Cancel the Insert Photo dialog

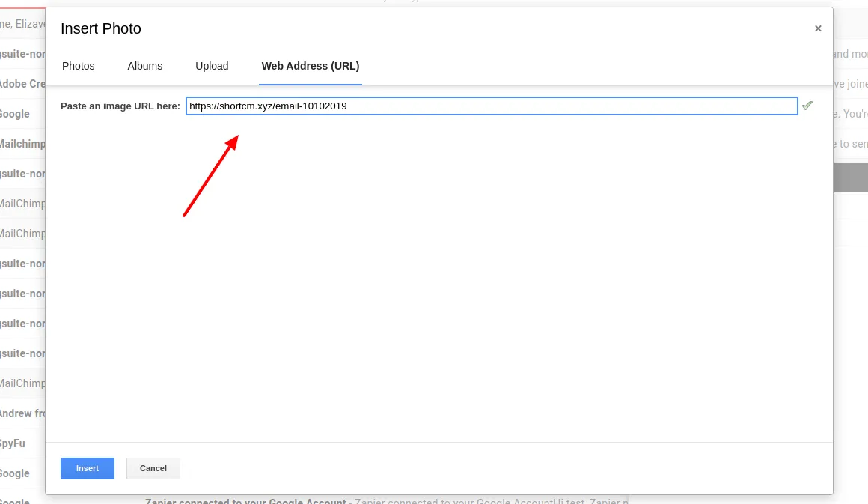click(153, 468)
